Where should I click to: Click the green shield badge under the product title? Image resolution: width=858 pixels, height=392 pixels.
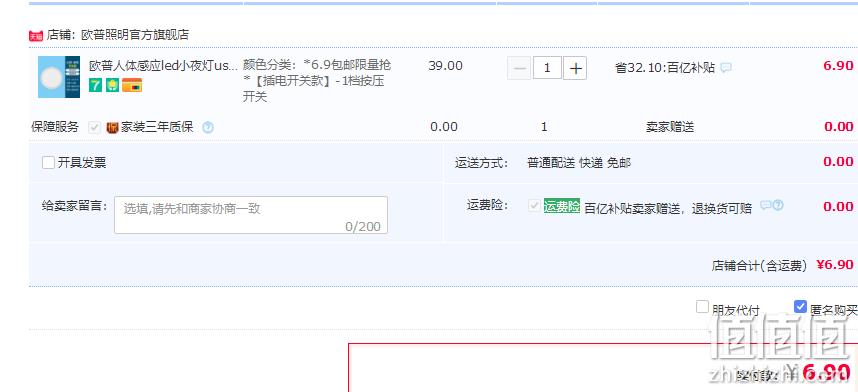point(112,85)
